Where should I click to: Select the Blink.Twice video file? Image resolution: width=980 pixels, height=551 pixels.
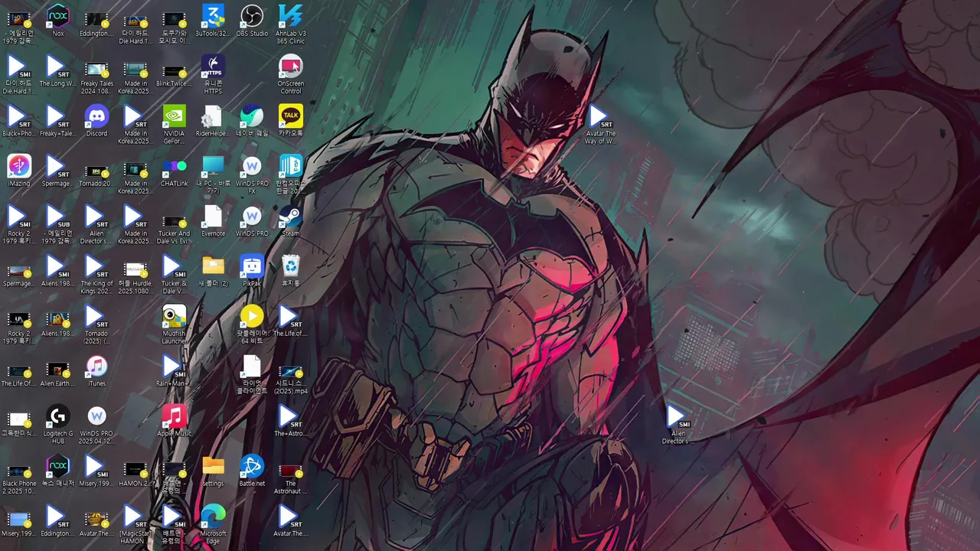point(174,74)
